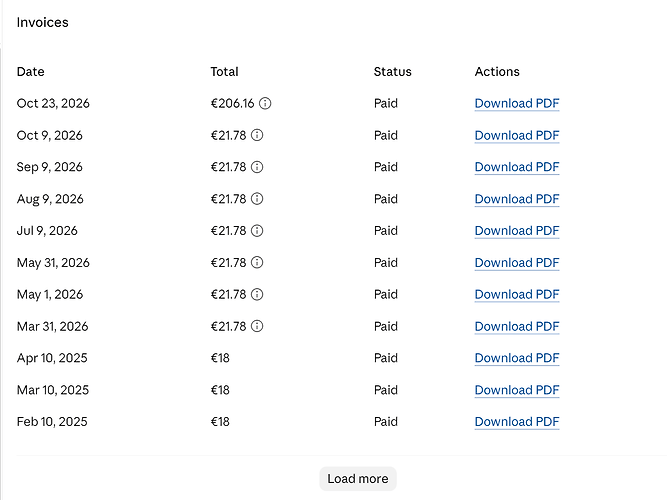Click info icon on Aug 9, 2026 row

[257, 199]
